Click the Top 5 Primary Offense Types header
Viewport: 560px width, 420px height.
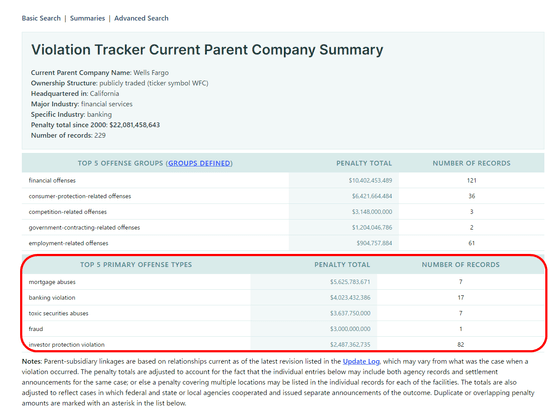pyautogui.click(x=136, y=265)
